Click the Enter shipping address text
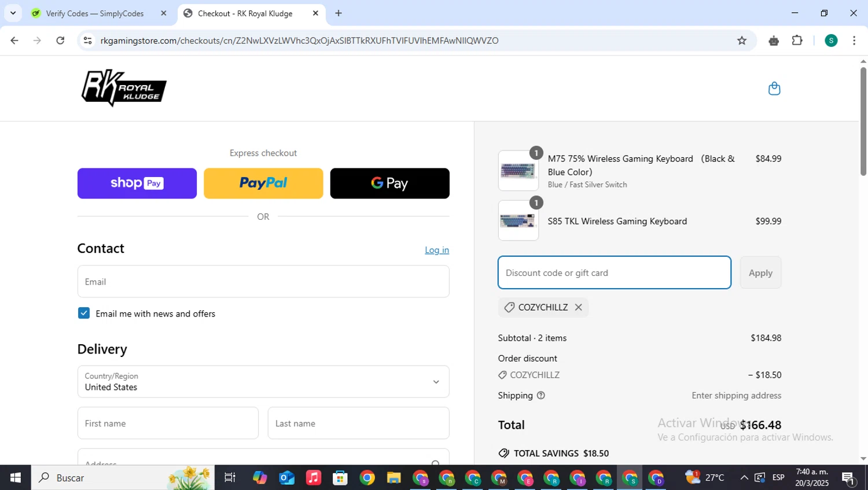Viewport: 868px width, 490px height. (x=736, y=396)
